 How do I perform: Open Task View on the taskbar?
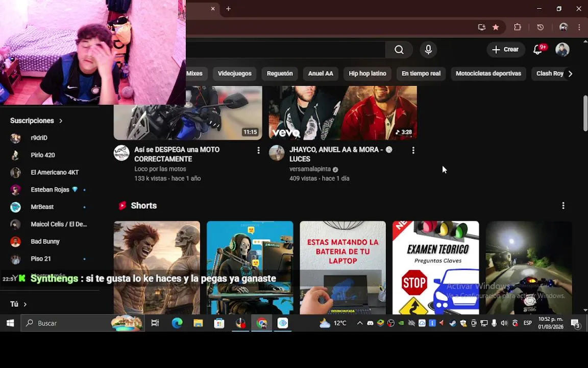155,323
